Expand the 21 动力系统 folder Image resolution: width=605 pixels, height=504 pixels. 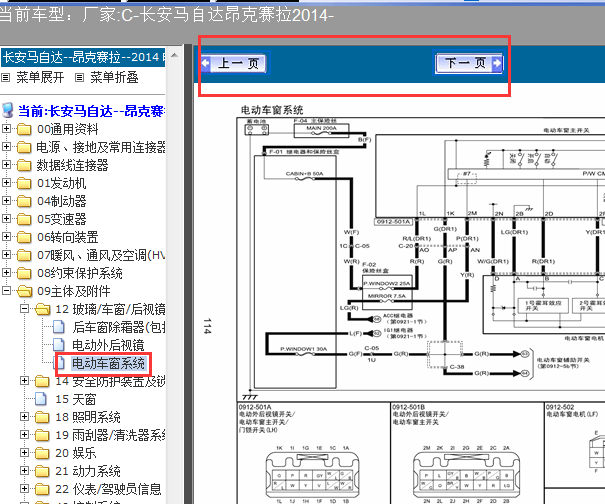point(24,470)
